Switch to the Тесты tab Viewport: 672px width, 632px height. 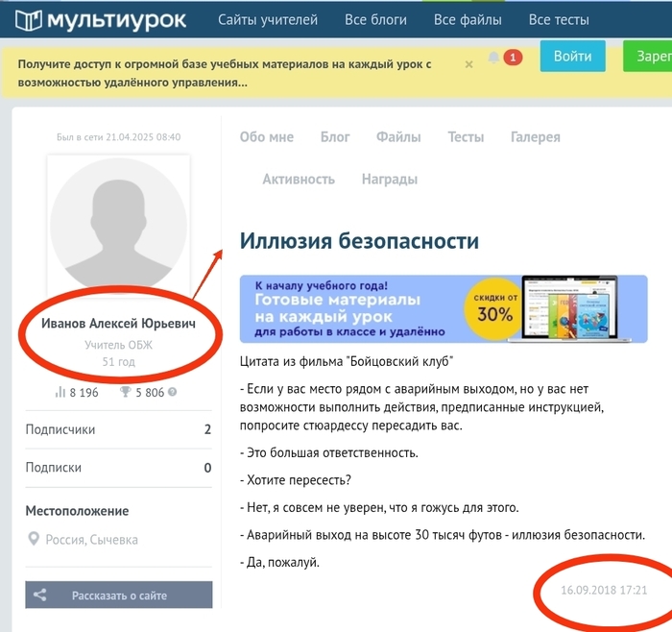coord(466,136)
